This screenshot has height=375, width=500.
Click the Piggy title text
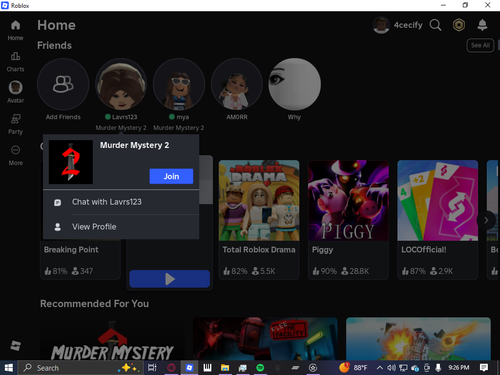coord(322,250)
